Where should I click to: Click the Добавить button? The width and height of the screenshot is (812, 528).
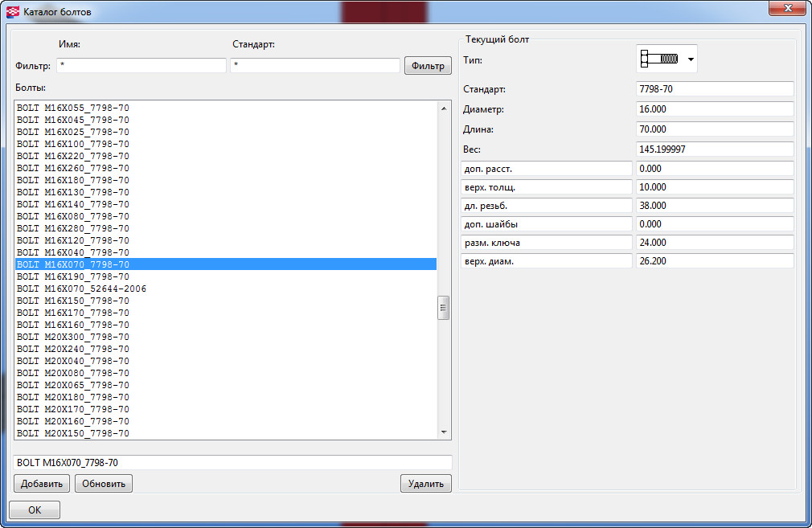(42, 484)
